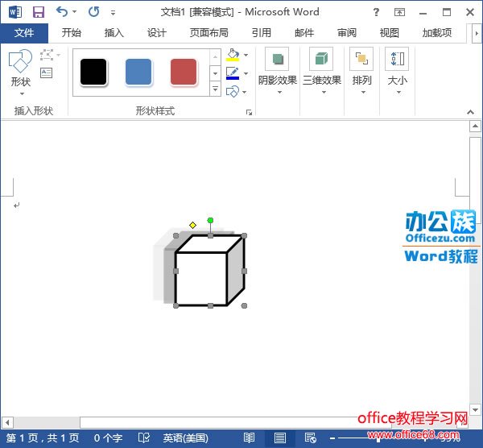Screen dimensions: 483x448
Task: Click the horizontal scrollbar left arrow
Action: (7, 422)
